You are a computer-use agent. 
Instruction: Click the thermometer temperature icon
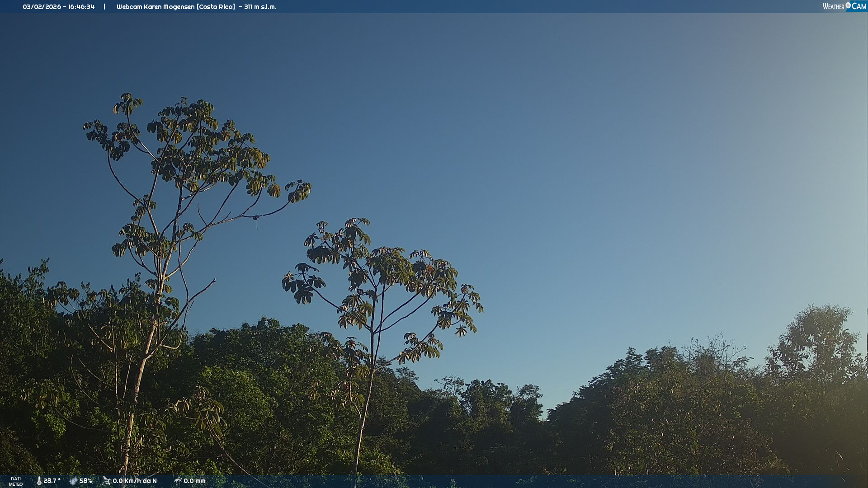tap(39, 481)
